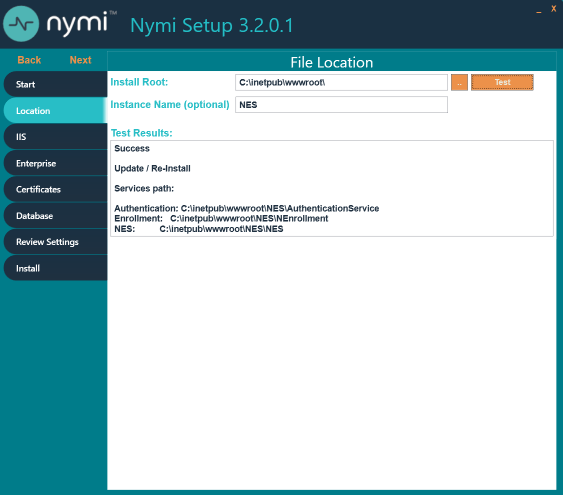Click the Authentication service path line

click(247, 209)
